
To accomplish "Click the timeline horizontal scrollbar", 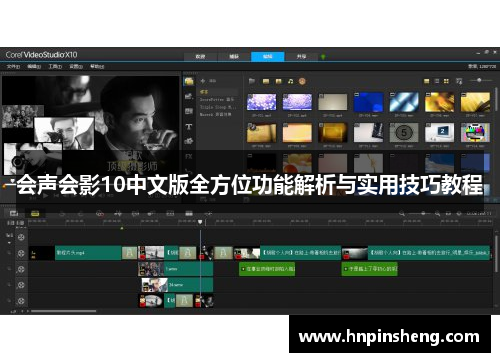I will (63, 311).
